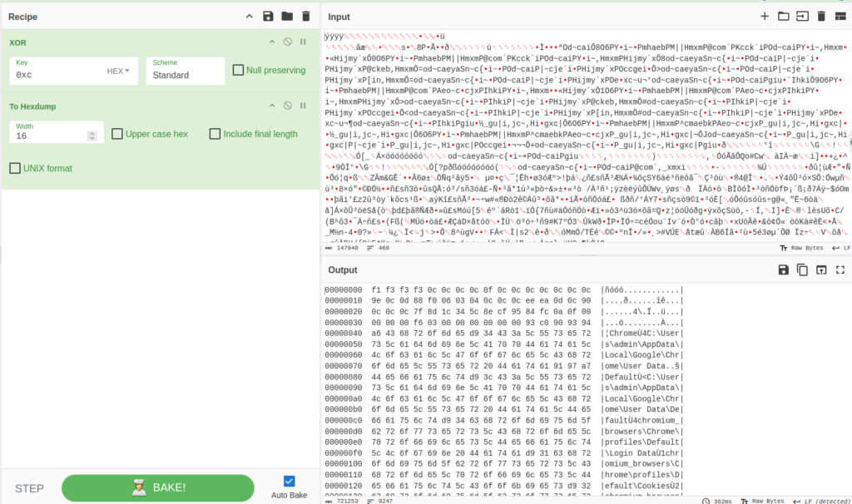This screenshot has width=852, height=504.
Task: Toggle Upper case hex option
Action: 117,134
